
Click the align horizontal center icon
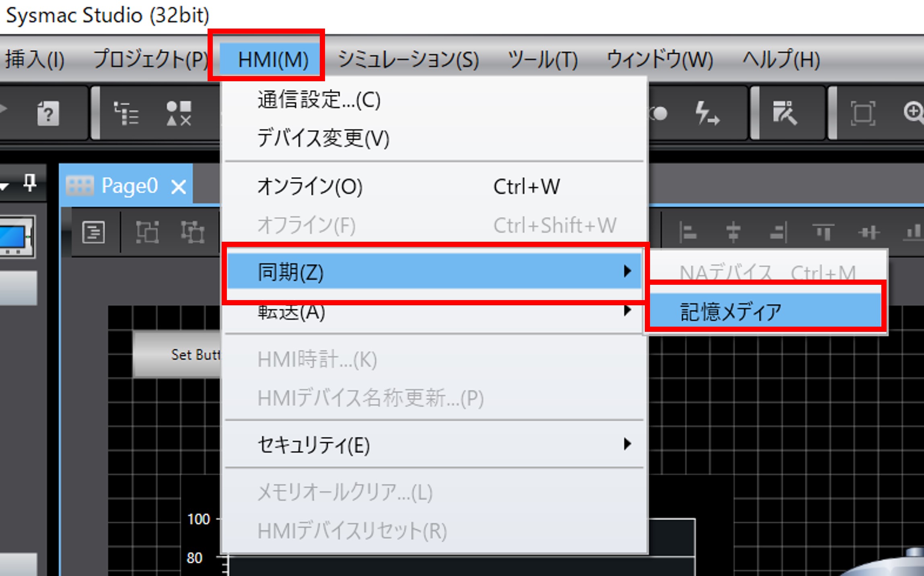733,232
